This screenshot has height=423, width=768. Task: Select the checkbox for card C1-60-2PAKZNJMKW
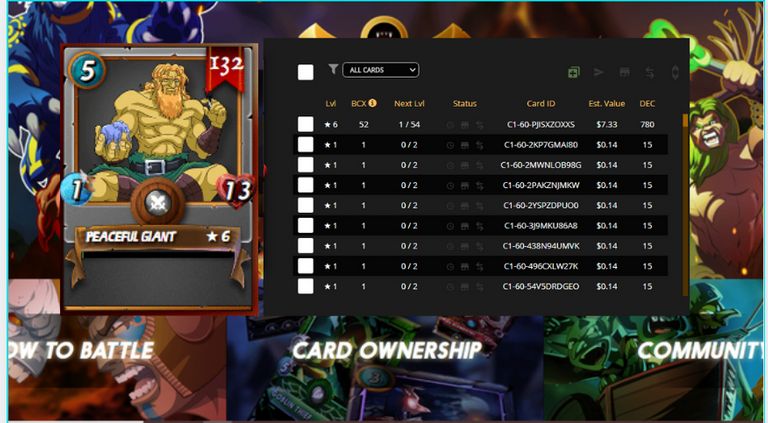point(306,185)
